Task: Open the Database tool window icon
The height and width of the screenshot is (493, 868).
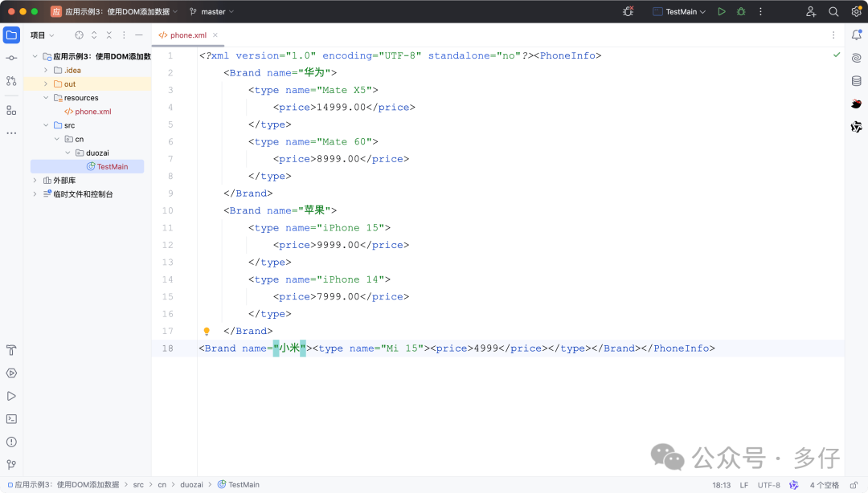Action: 857,81
